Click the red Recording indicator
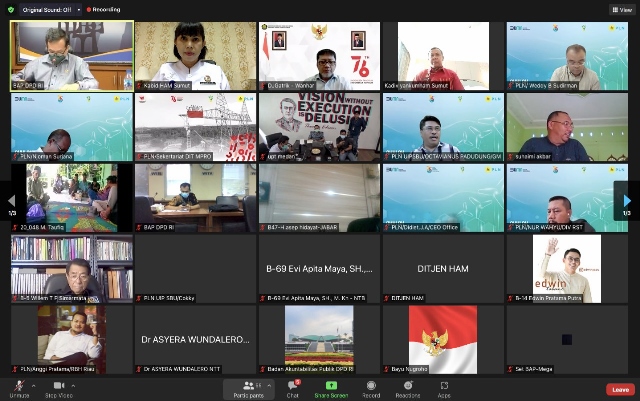Screen dimensions: 640x401 pyautogui.click(x=103, y=9)
